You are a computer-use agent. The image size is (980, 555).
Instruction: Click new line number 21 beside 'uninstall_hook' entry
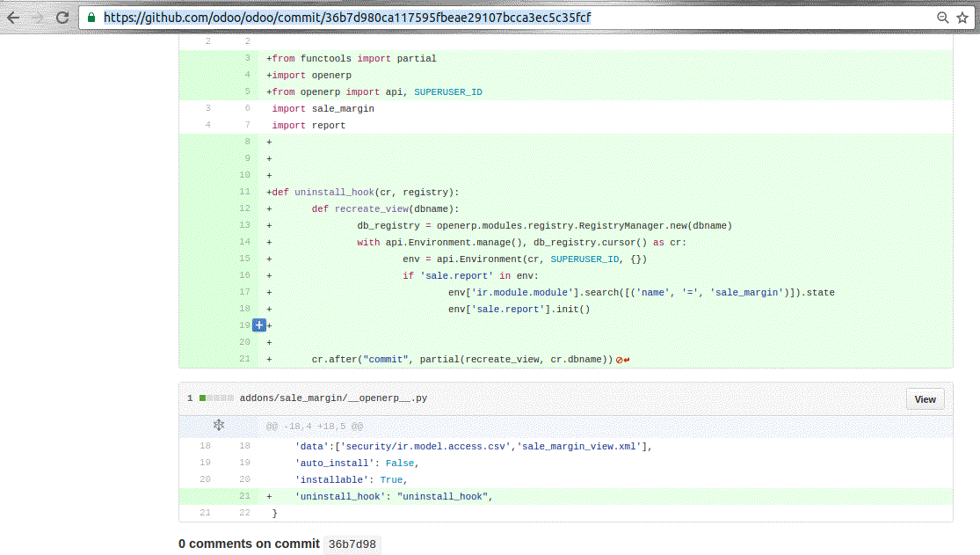pyautogui.click(x=244, y=496)
